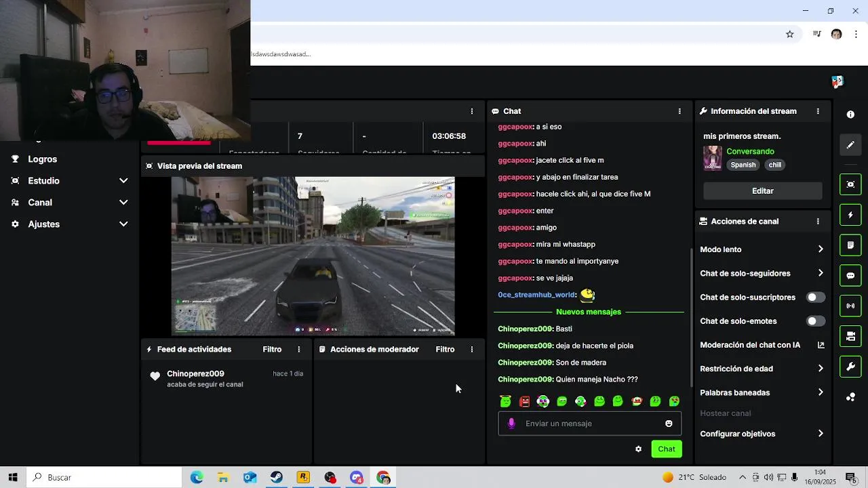Toggle the stream preview panel icon
The height and width of the screenshot is (488, 868).
850,184
